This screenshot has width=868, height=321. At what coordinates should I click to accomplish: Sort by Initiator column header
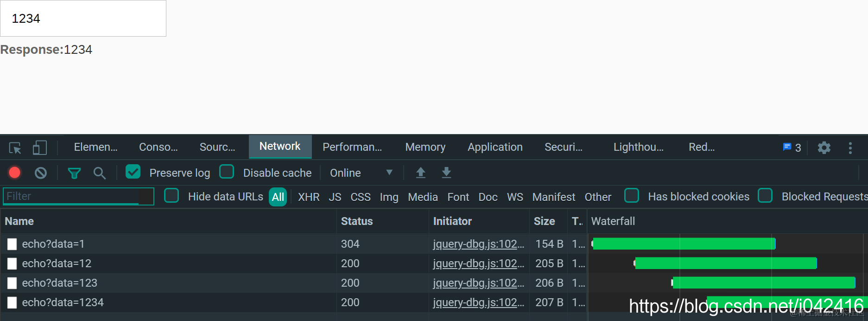(x=479, y=221)
